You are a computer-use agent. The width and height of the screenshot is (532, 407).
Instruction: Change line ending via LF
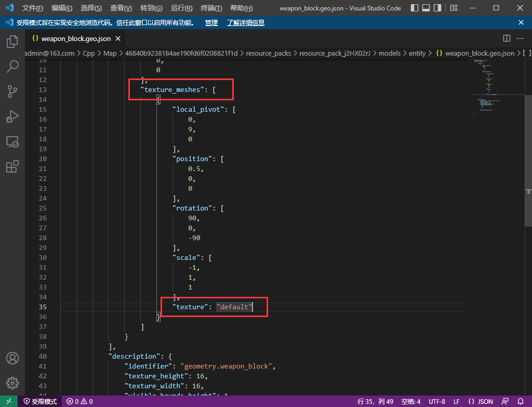456,401
